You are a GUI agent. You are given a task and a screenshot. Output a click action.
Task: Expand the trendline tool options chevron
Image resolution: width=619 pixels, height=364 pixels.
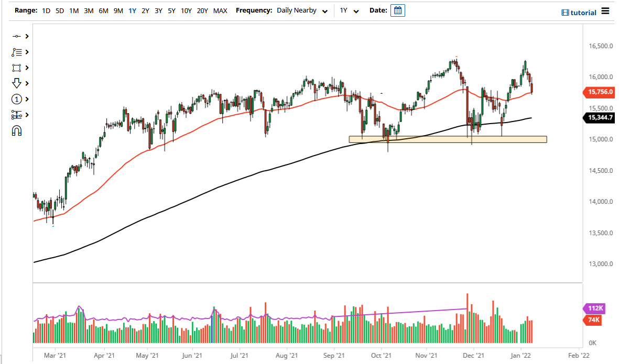click(28, 36)
